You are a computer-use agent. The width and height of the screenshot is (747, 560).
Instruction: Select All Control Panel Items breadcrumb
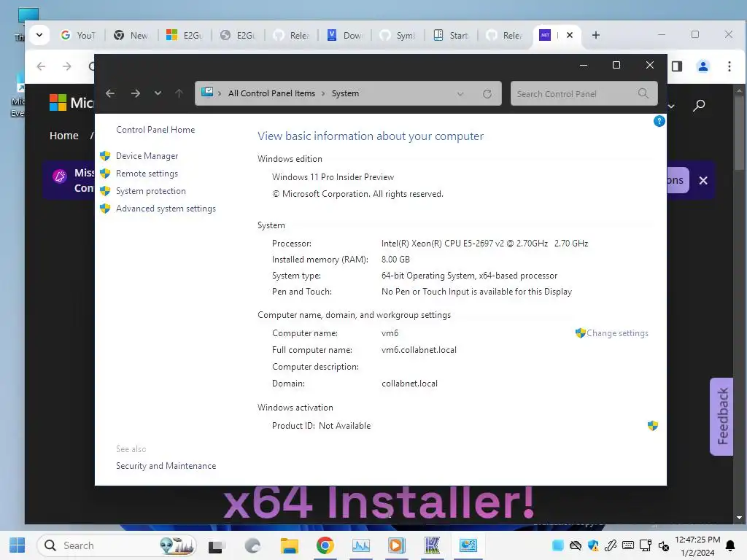click(271, 93)
